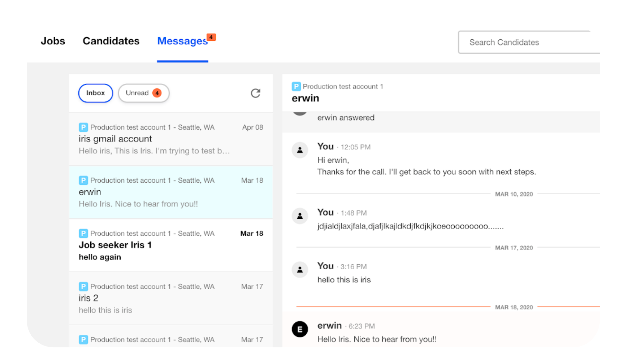The height and width of the screenshot is (364, 625).
Task: Click the P badge in conversation header
Action: click(x=296, y=86)
